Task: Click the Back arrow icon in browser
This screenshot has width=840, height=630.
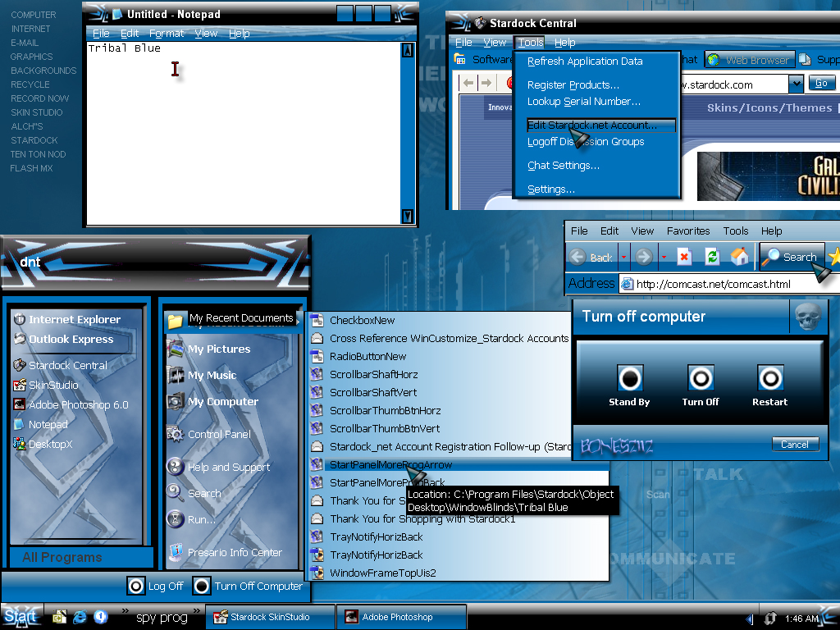Action: click(x=577, y=257)
